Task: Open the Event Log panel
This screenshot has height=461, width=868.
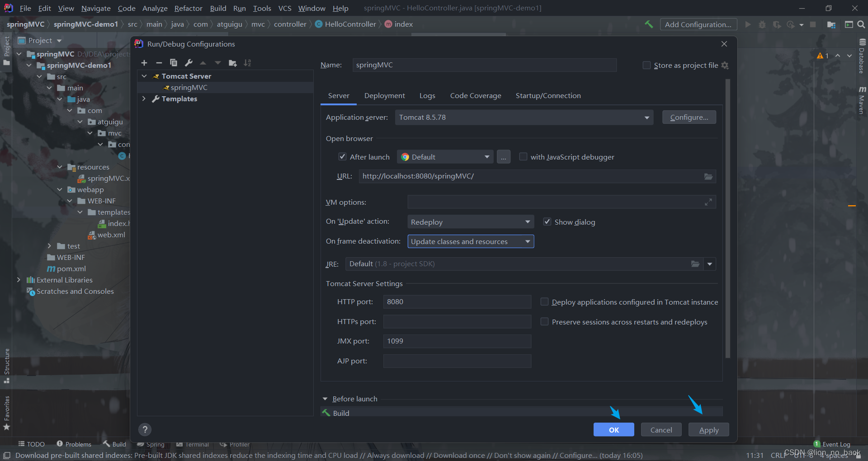Action: coord(832,444)
